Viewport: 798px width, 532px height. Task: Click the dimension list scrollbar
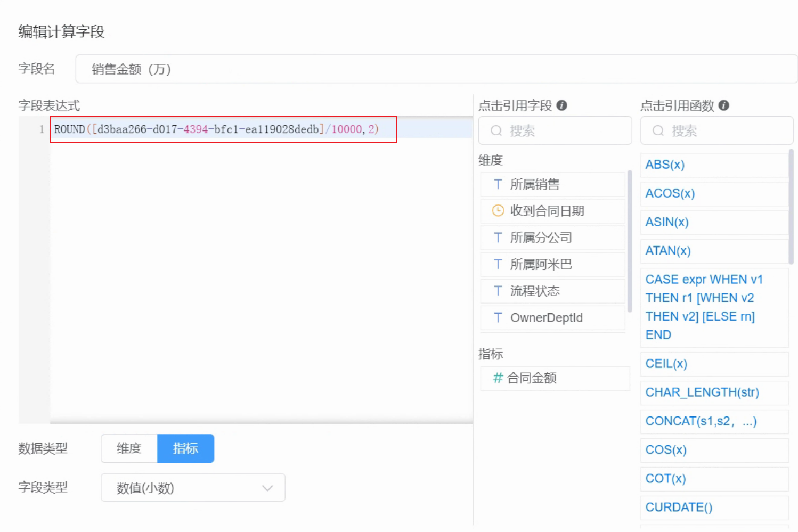[x=630, y=241]
